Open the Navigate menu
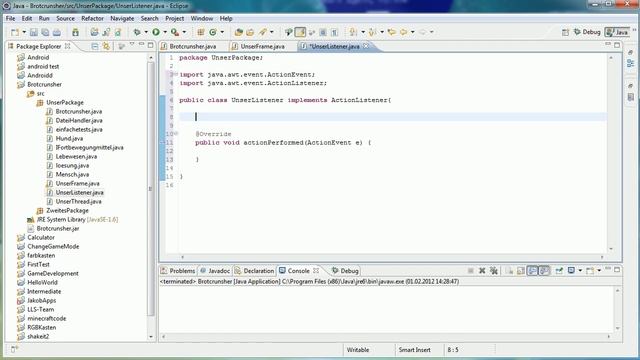640x360 pixels. point(122,18)
